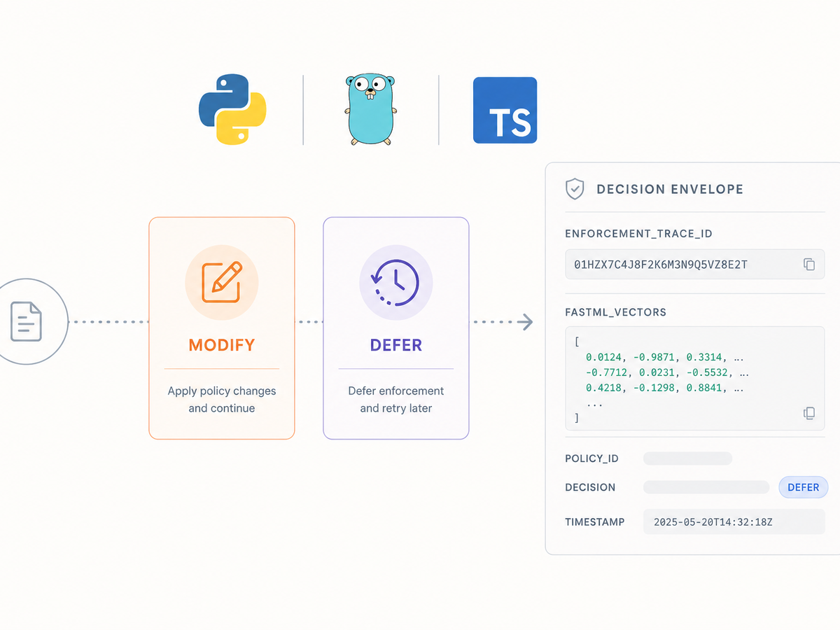The height and width of the screenshot is (630, 840).
Task: Select the DEFER action card
Action: click(395, 328)
